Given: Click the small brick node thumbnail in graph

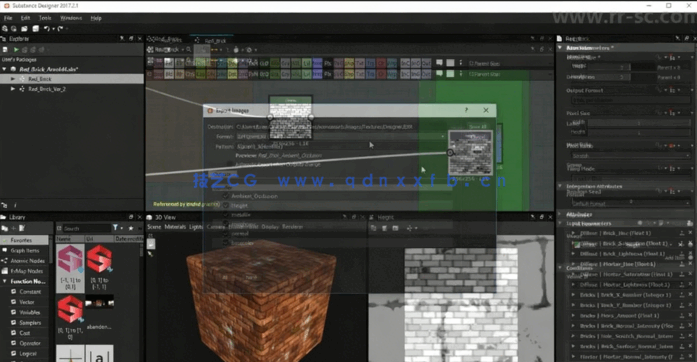Looking at the screenshot, I should [x=290, y=117].
